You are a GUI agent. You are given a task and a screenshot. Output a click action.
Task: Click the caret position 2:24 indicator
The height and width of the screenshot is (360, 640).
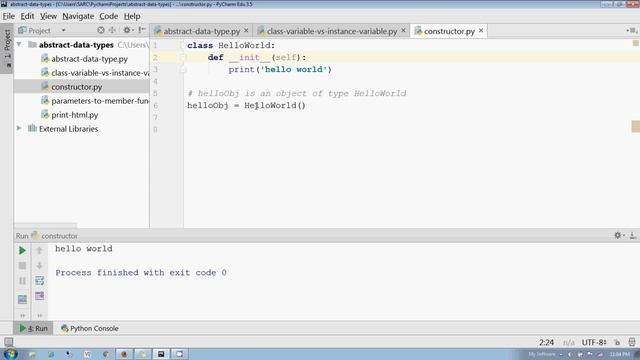[546, 342]
